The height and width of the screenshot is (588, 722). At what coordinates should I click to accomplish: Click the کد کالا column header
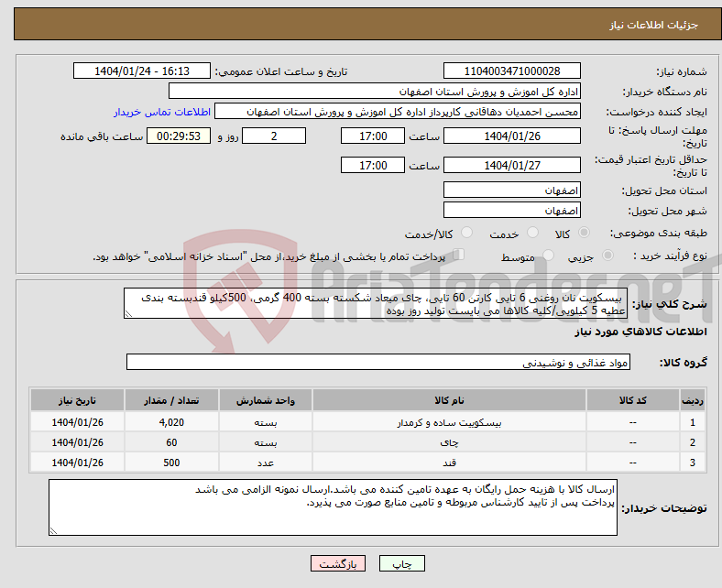tap(633, 400)
